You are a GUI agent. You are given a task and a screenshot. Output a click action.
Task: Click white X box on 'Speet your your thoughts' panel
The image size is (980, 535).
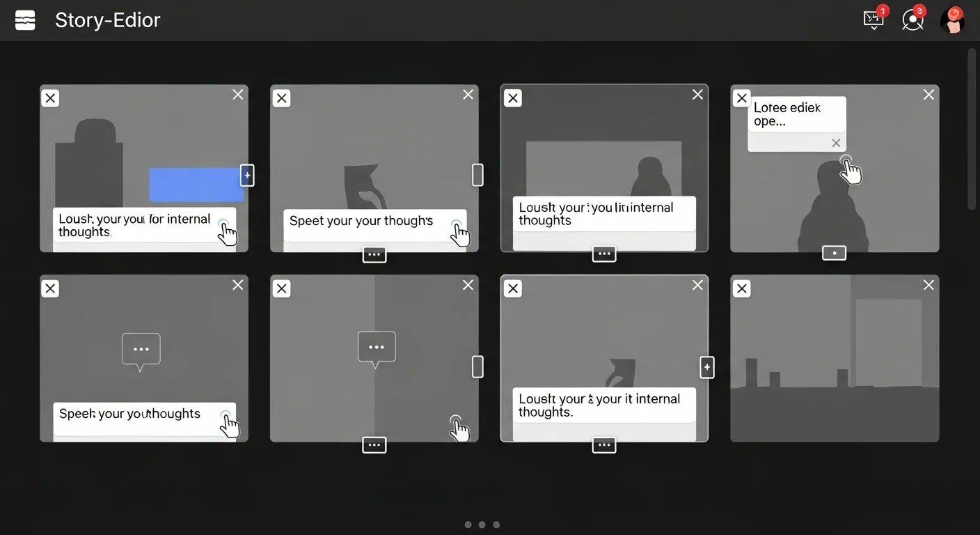click(x=281, y=98)
